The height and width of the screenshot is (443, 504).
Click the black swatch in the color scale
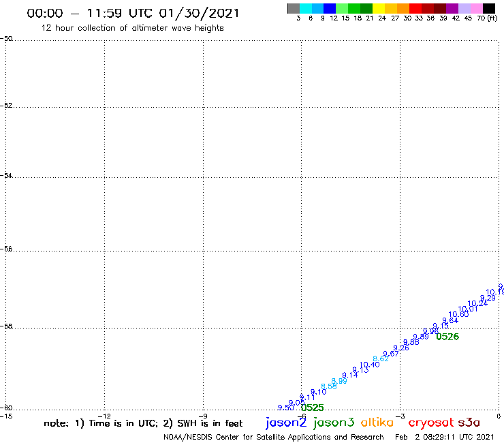click(489, 8)
